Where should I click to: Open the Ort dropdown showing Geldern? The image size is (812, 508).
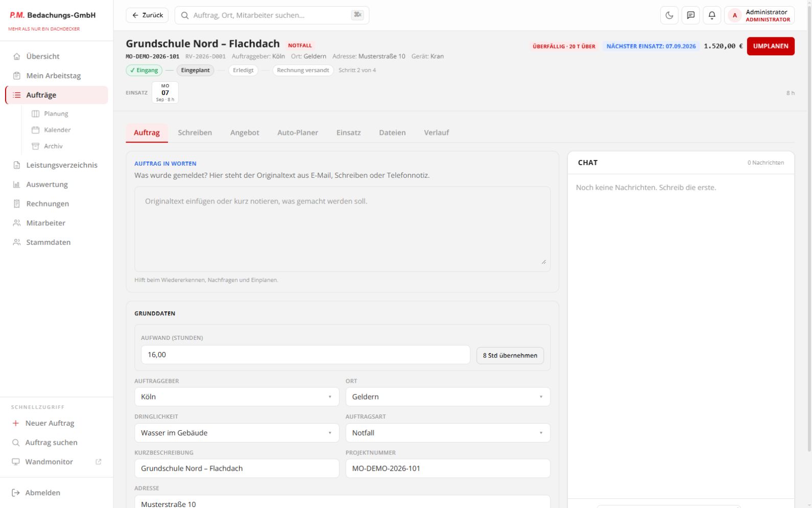coord(448,397)
